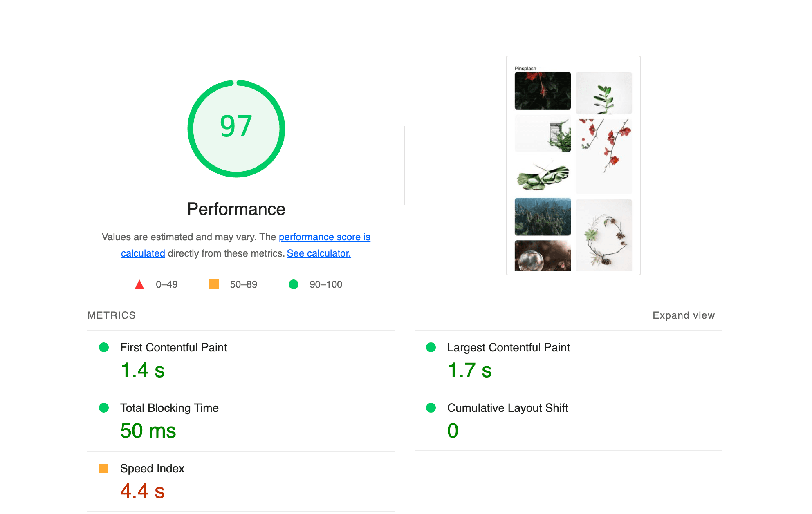Click the red triangle 0–49 legend icon
Screen dimensions: 812x514
click(139, 284)
